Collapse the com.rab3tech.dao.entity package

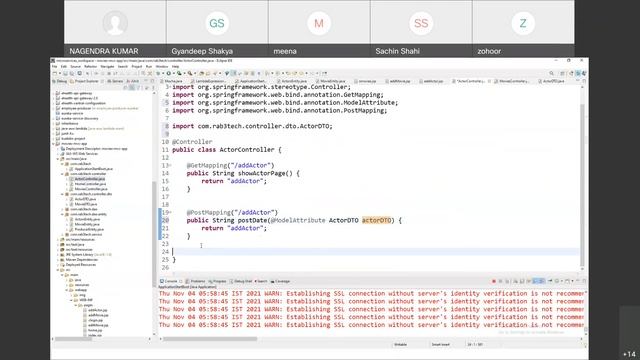62,214
